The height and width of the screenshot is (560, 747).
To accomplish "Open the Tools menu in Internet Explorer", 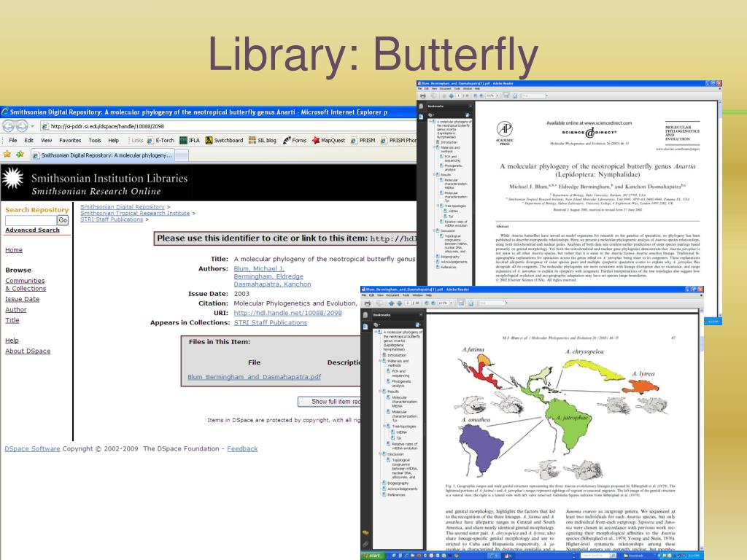I will pos(94,141).
